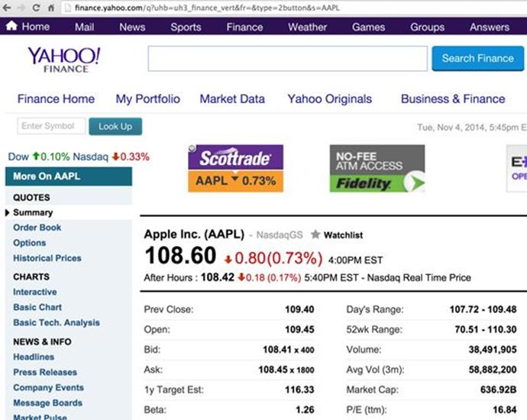This screenshot has height=420, width=527.
Task: Open the browser home icon
Action: pos(51,8)
